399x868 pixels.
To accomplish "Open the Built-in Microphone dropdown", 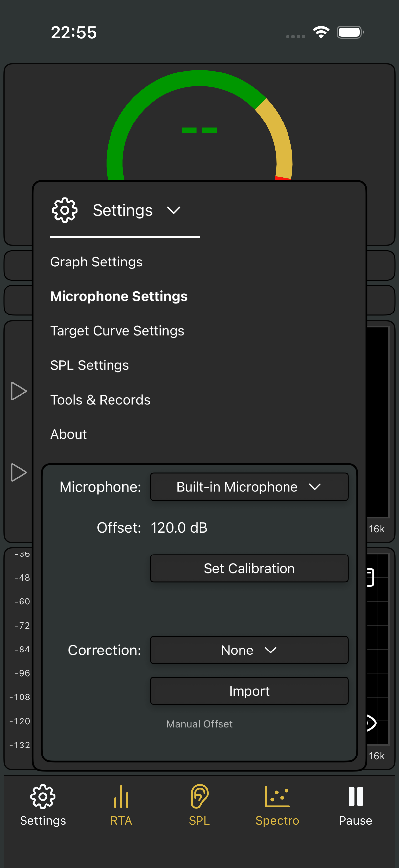I will [x=249, y=487].
